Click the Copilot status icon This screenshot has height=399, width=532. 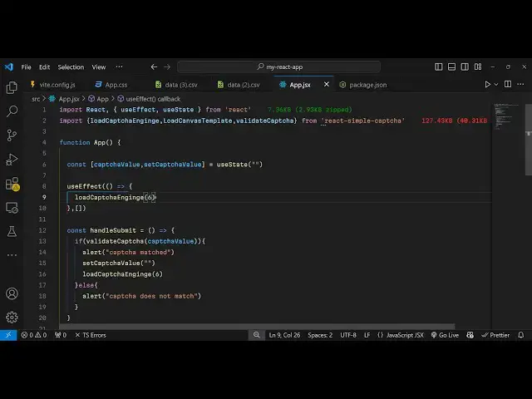click(x=470, y=335)
